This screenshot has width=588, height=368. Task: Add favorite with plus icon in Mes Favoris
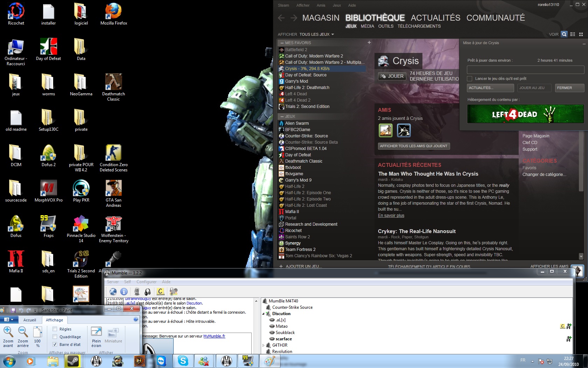369,42
